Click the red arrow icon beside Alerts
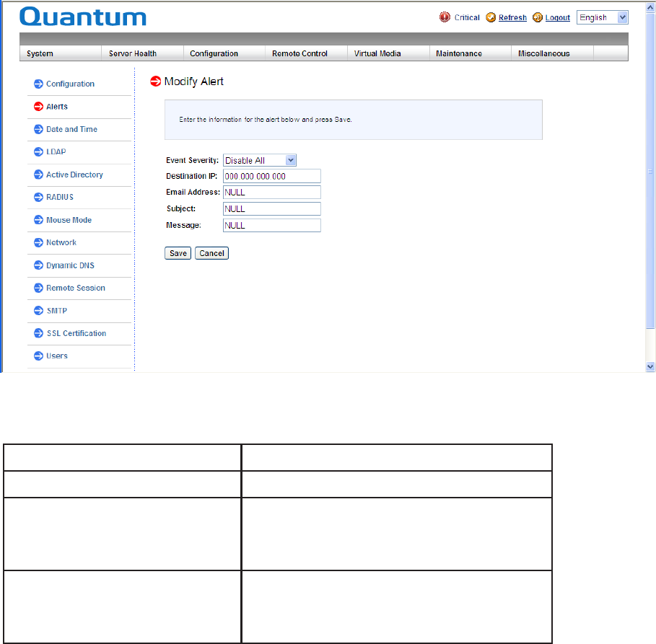The height and width of the screenshot is (644, 656). coord(39,107)
